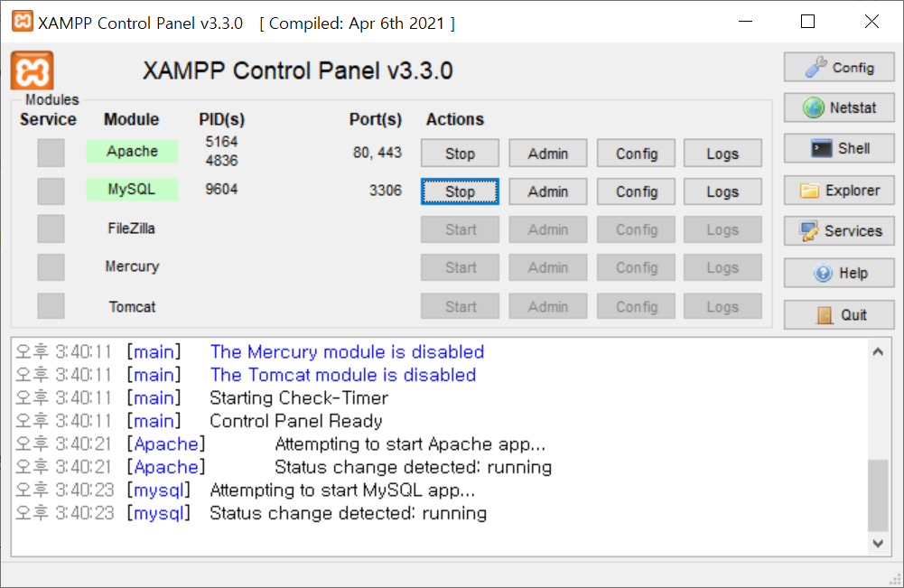
Task: Click log scrollbar down arrow
Action: pyautogui.click(x=878, y=543)
